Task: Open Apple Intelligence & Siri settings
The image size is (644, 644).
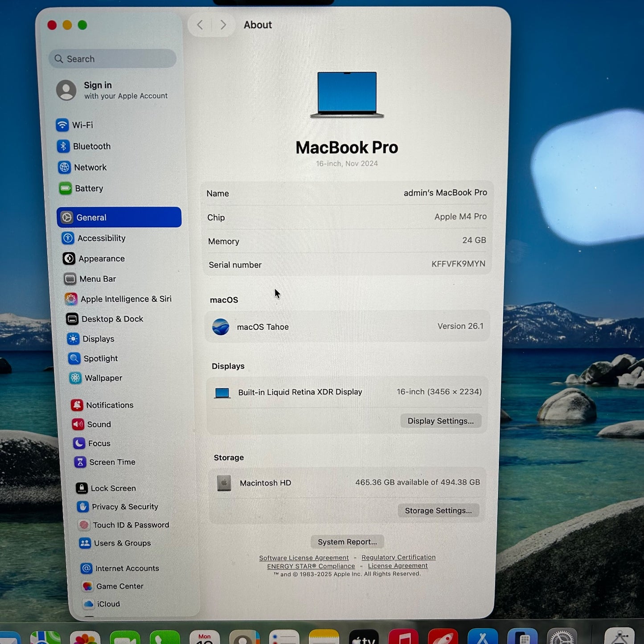Action: tap(126, 299)
